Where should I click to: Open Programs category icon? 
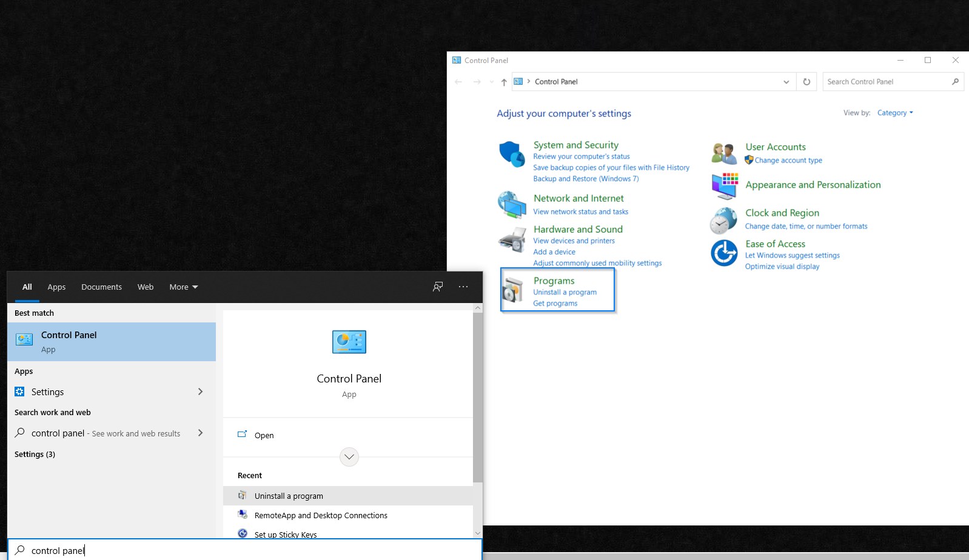513,290
